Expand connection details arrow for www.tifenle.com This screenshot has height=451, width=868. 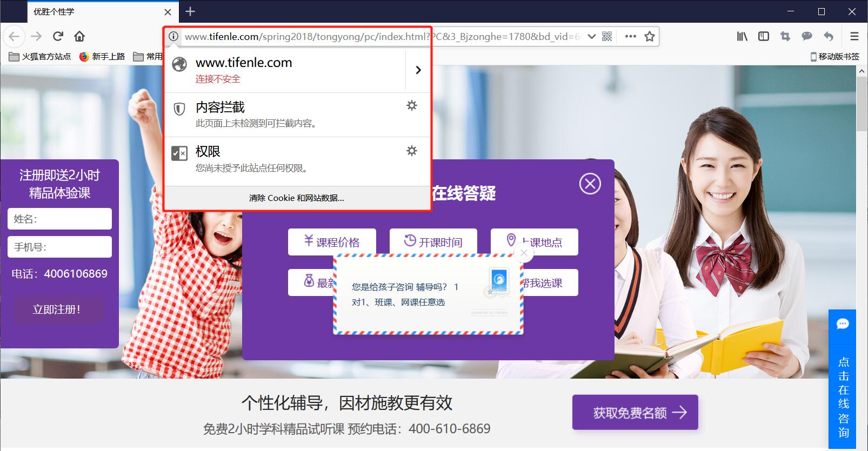[418, 70]
